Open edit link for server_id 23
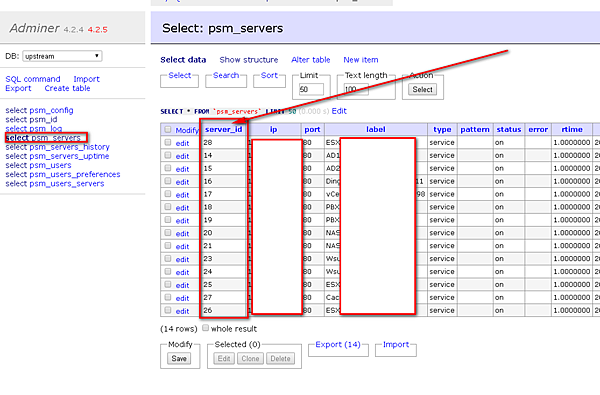600x395 pixels. pyautogui.click(x=183, y=260)
